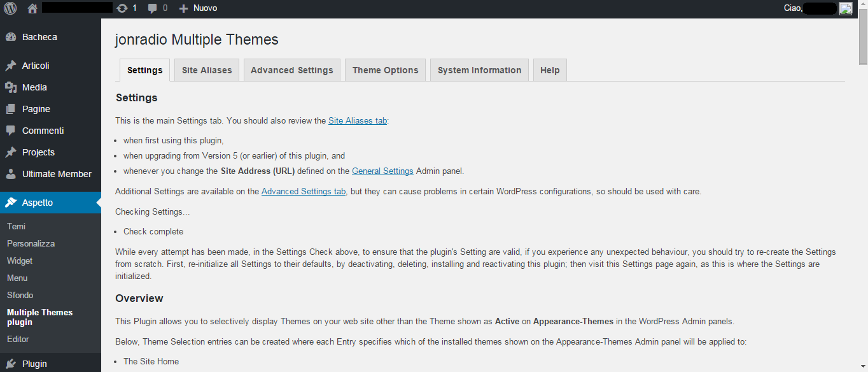Go to site home icon
Image resolution: width=868 pixels, height=372 pixels.
[x=32, y=8]
